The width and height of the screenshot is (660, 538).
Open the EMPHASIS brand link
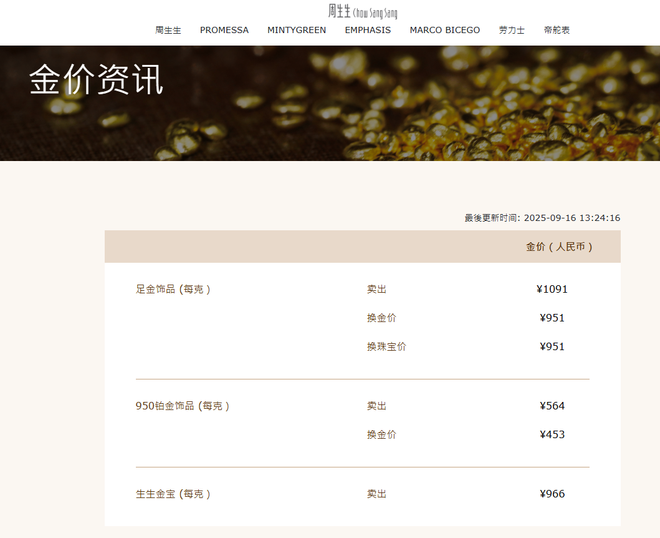[368, 30]
